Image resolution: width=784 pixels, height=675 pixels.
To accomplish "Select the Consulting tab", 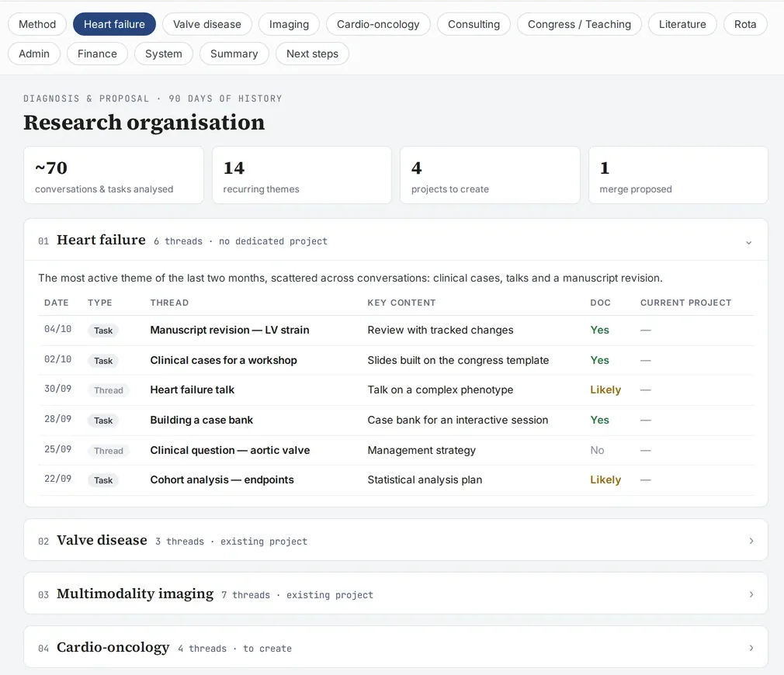I will click(474, 24).
